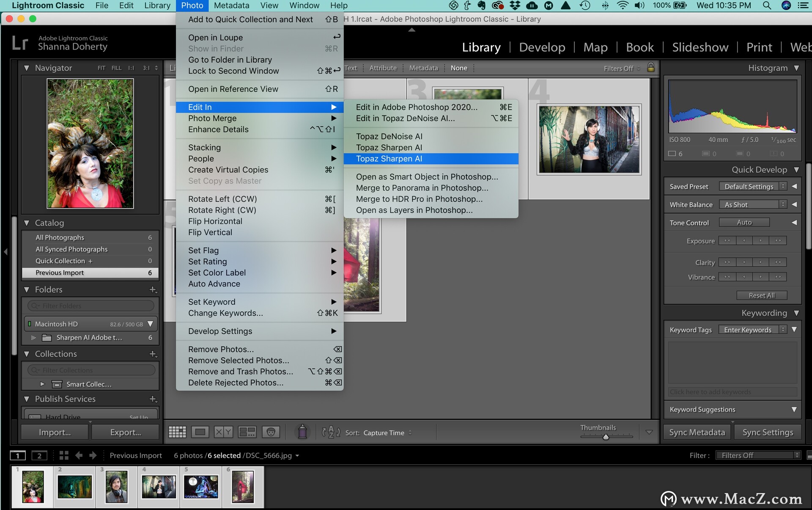The height and width of the screenshot is (510, 812).
Task: Increase Exposure by one stop double arrow
Action: [x=778, y=240]
